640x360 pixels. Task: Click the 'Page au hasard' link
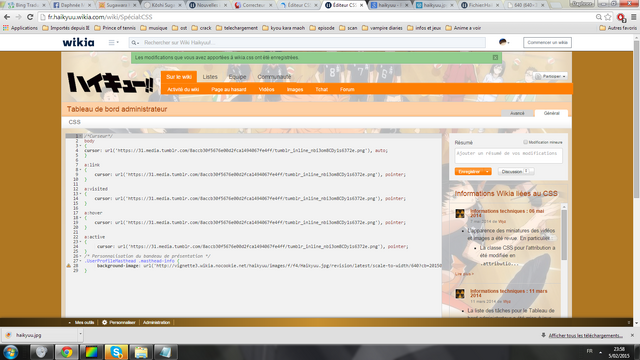point(229,89)
